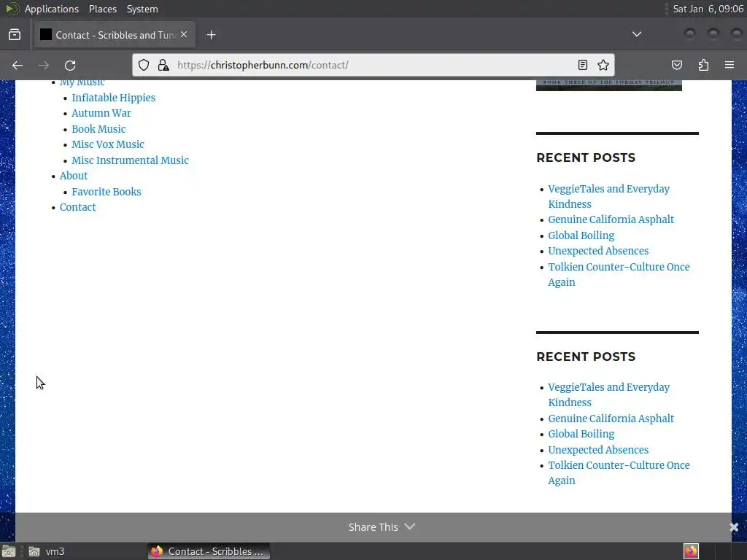The height and width of the screenshot is (560, 747).
Task: Click the clock showing Sat Jan 6
Action: point(708,9)
